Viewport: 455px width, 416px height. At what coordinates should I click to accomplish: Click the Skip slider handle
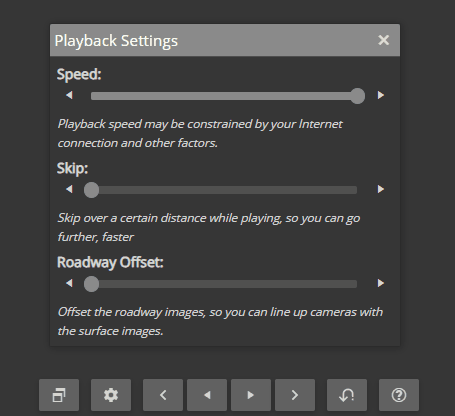[x=91, y=190]
